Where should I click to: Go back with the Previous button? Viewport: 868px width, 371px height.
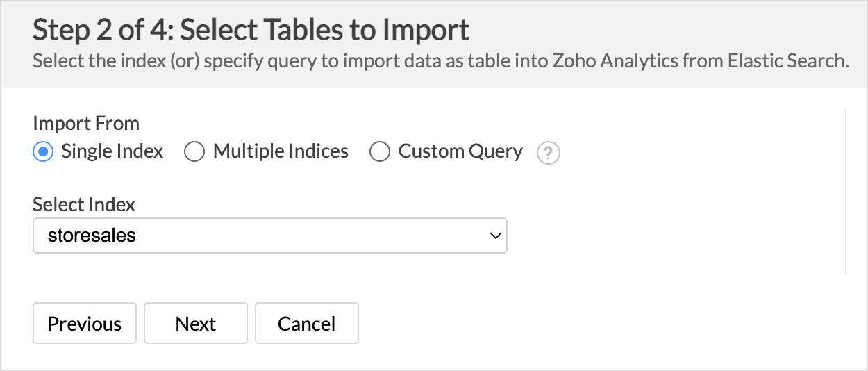click(x=85, y=323)
